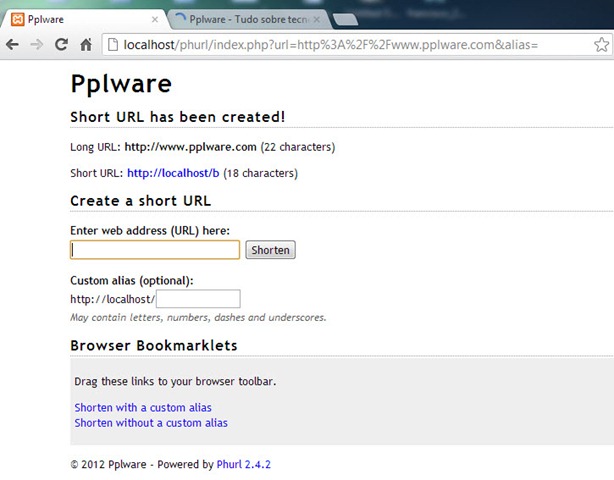The image size is (614, 480).
Task: Click the 'Enter web address' input field
Action: pyautogui.click(x=155, y=250)
